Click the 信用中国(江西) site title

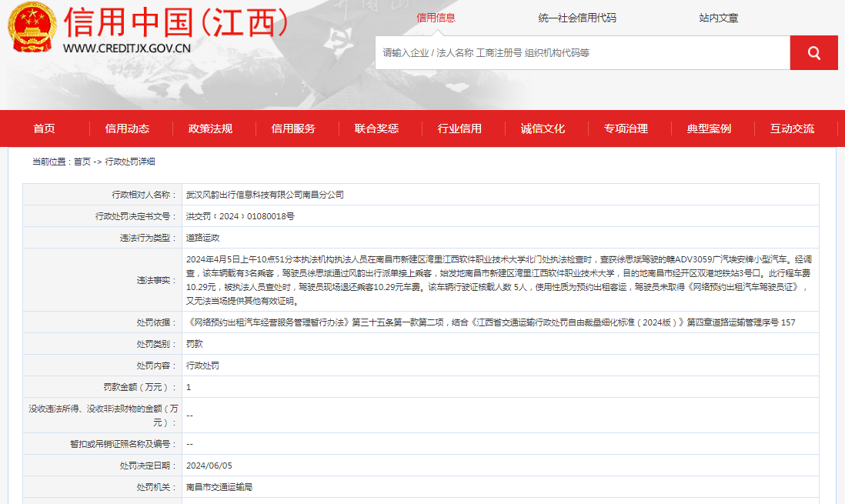(x=175, y=22)
